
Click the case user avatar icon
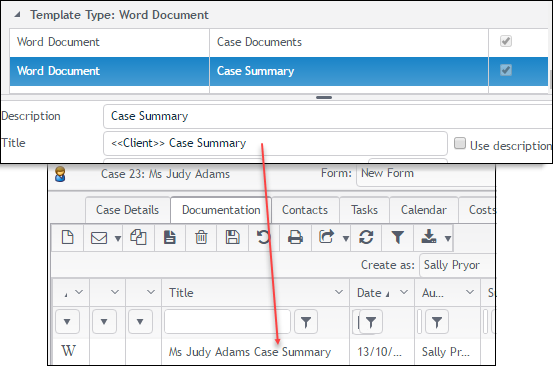pyautogui.click(x=60, y=174)
